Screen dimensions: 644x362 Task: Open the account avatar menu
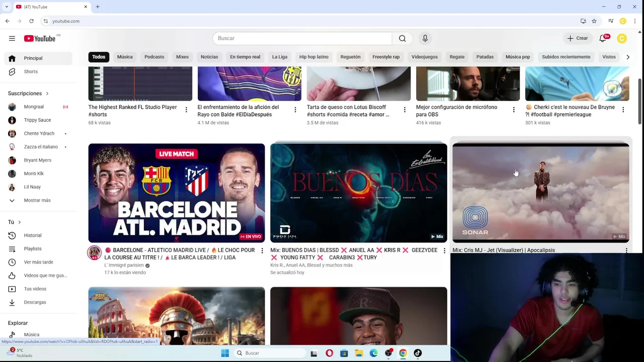[x=622, y=38]
